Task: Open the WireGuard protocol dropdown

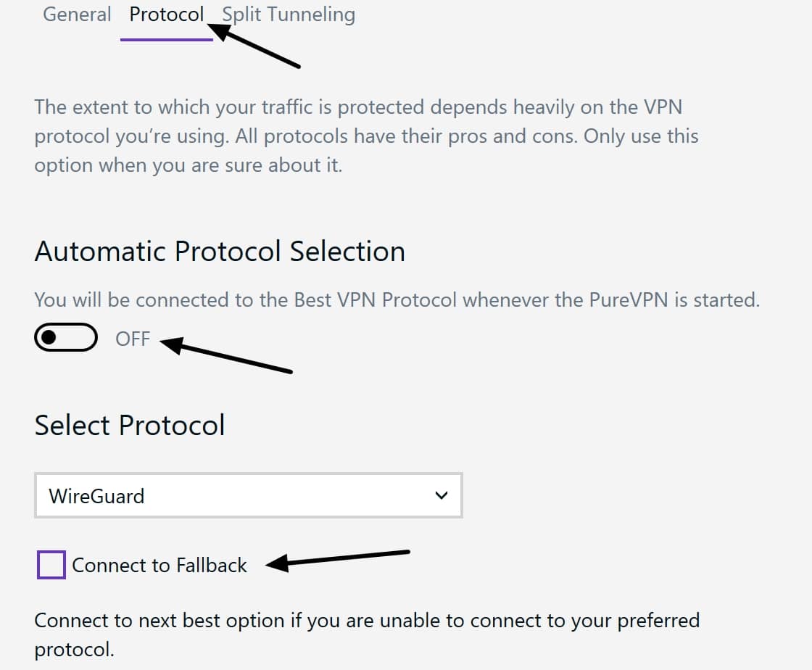Action: pos(249,495)
